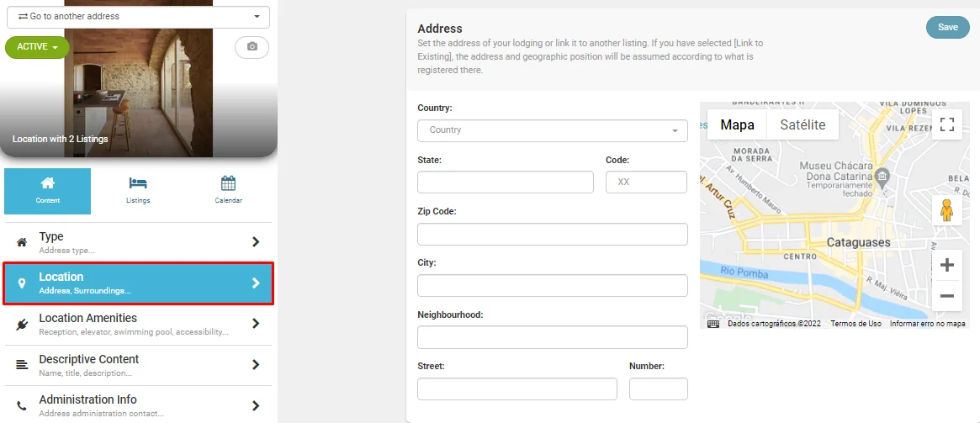Switch the map to Satélite view

tap(803, 125)
